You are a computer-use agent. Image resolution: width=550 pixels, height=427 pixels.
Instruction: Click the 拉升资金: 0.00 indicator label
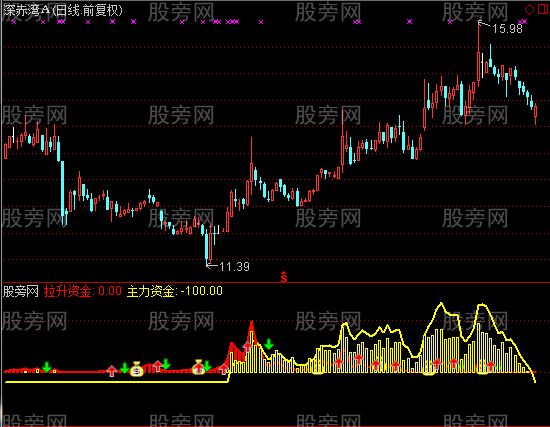click(83, 291)
